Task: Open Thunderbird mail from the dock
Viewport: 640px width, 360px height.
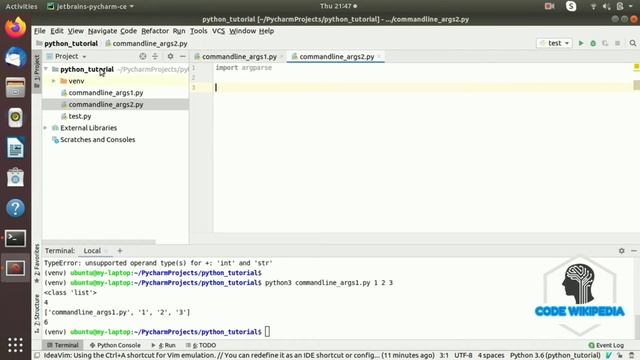Action: [x=16, y=57]
